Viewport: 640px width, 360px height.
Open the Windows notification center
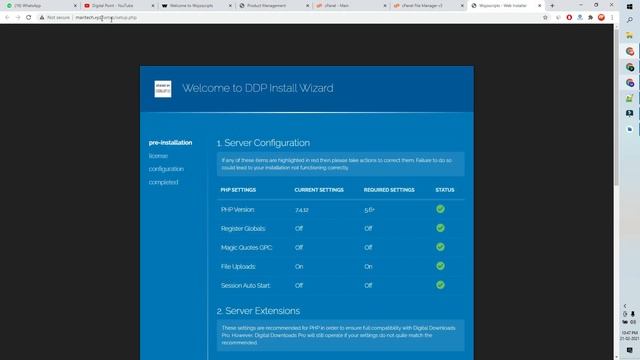tap(629, 350)
